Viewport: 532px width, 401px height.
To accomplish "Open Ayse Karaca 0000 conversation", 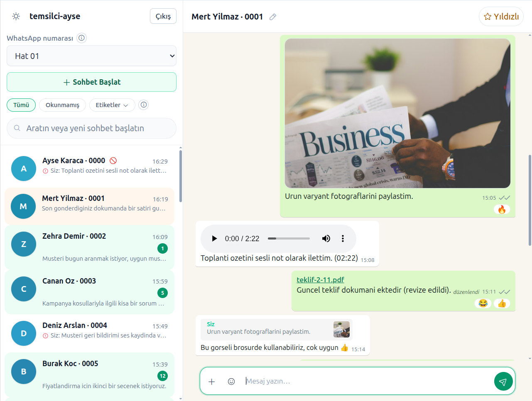I will tap(89, 168).
